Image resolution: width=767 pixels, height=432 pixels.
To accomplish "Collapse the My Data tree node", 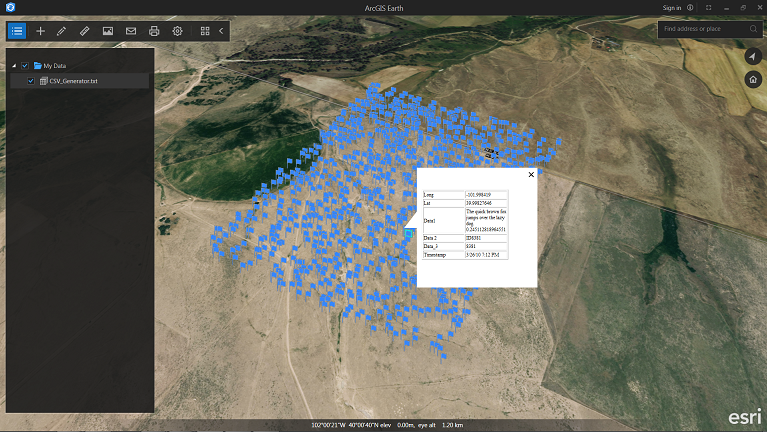I will 14,66.
